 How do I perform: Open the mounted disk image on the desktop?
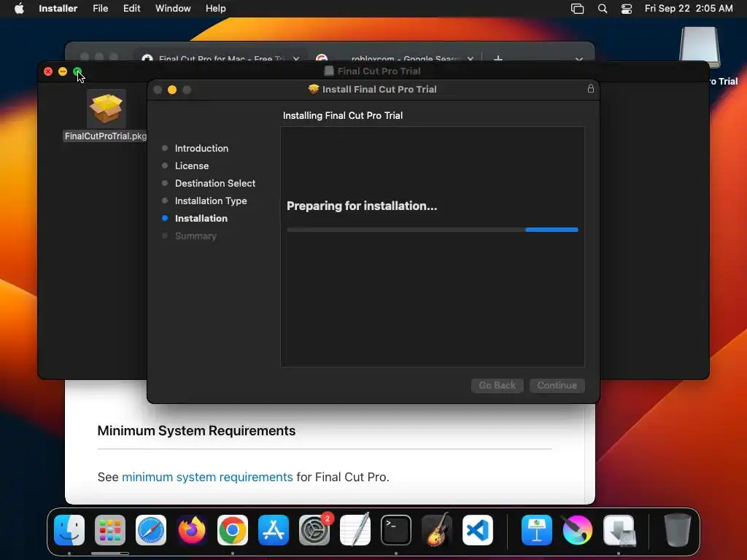tap(700, 47)
